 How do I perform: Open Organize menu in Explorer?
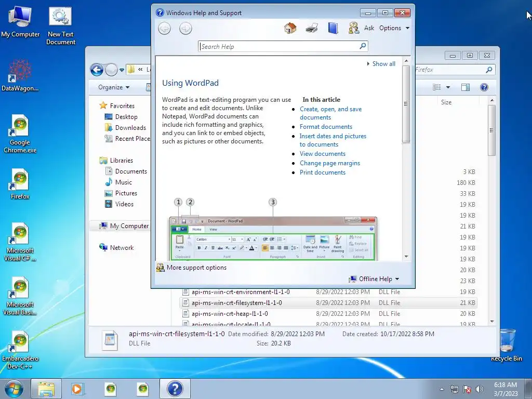tap(114, 87)
